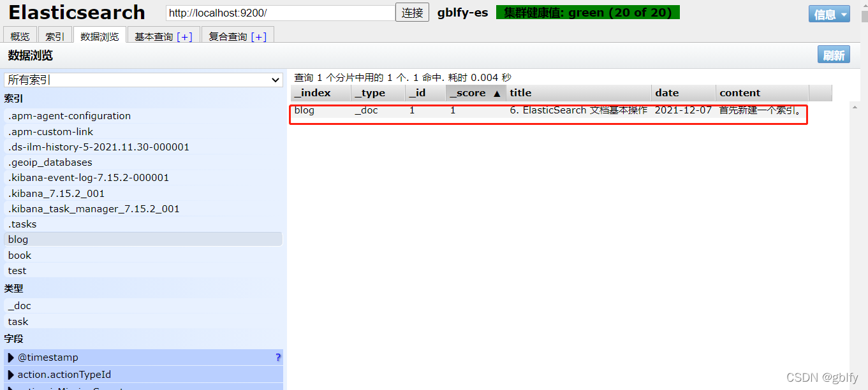The height and width of the screenshot is (390, 868).
Task: Sort by the _id column header
Action: click(425, 93)
